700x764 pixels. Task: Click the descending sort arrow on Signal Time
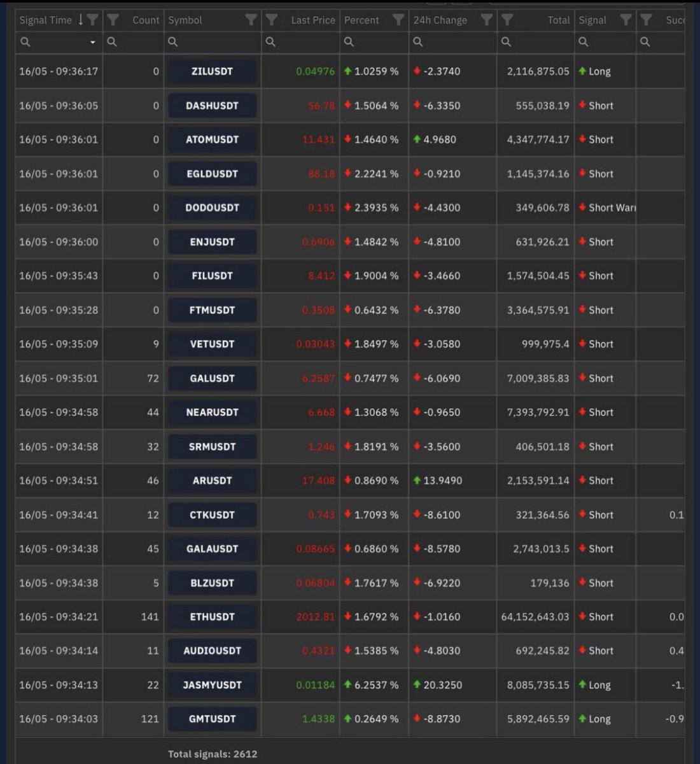click(x=80, y=20)
